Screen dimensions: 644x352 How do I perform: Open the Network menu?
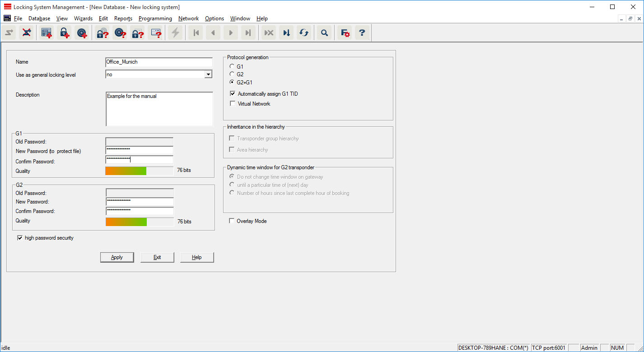coord(188,19)
